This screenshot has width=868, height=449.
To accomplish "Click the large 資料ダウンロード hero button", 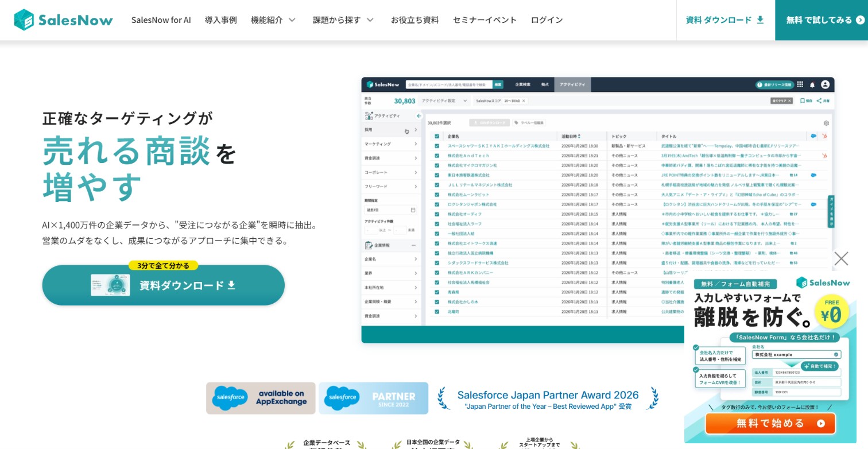I will click(x=164, y=285).
